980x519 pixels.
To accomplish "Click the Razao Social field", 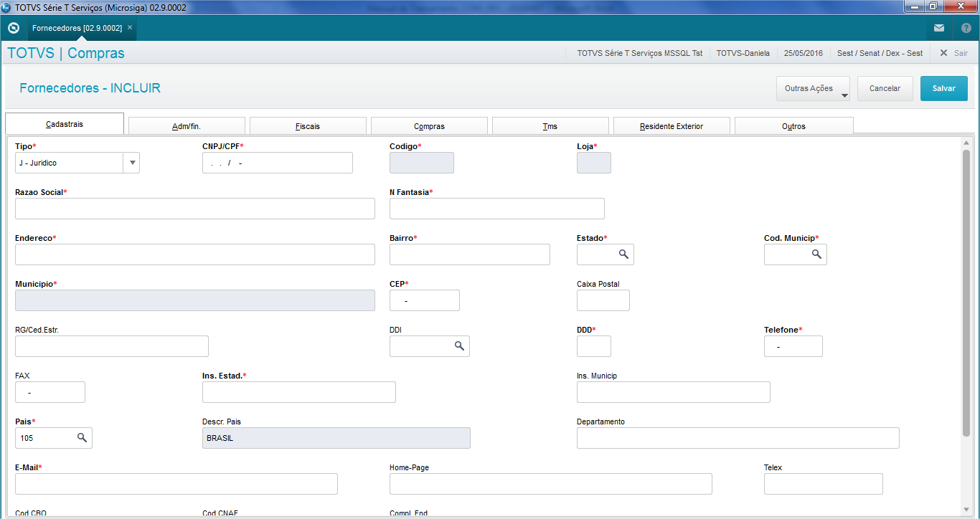I will click(x=195, y=209).
